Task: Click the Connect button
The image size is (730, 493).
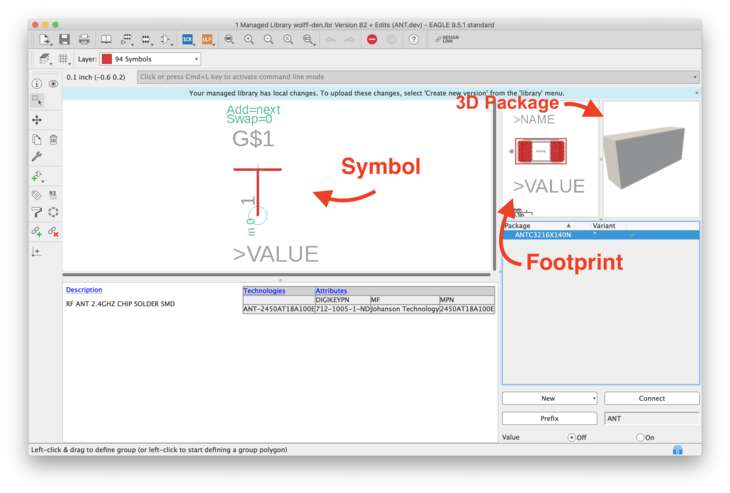Action: (x=651, y=398)
